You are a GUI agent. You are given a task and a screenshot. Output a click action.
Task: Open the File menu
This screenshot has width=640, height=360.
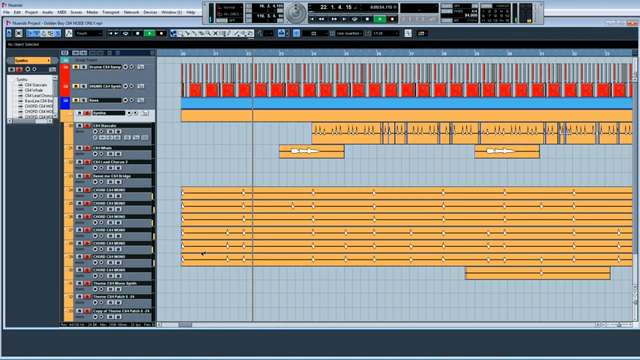[6, 12]
